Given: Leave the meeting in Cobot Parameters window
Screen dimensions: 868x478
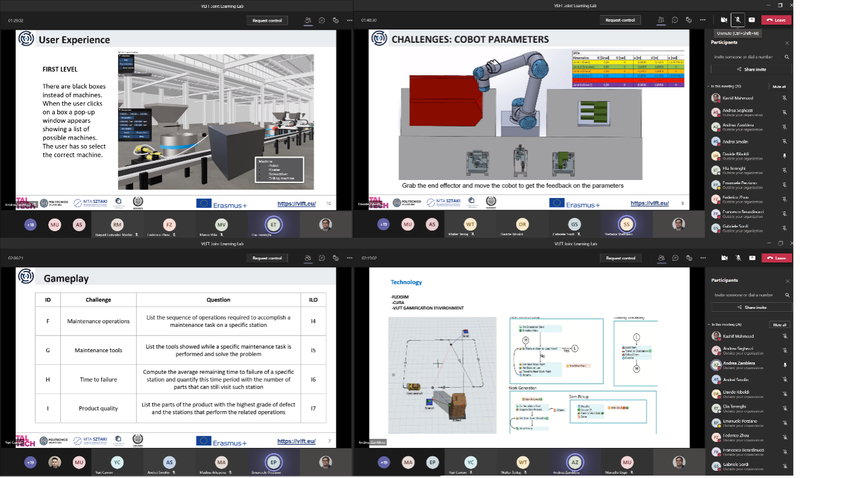Looking at the screenshot, I should pos(777,20).
